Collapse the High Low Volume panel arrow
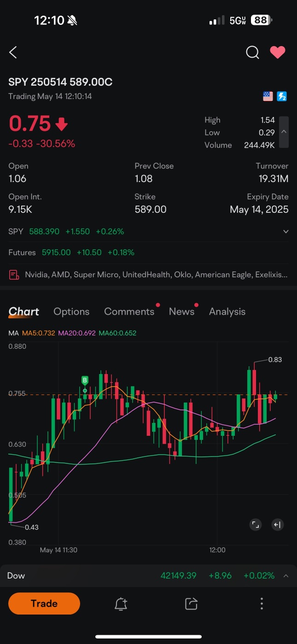 point(284,132)
